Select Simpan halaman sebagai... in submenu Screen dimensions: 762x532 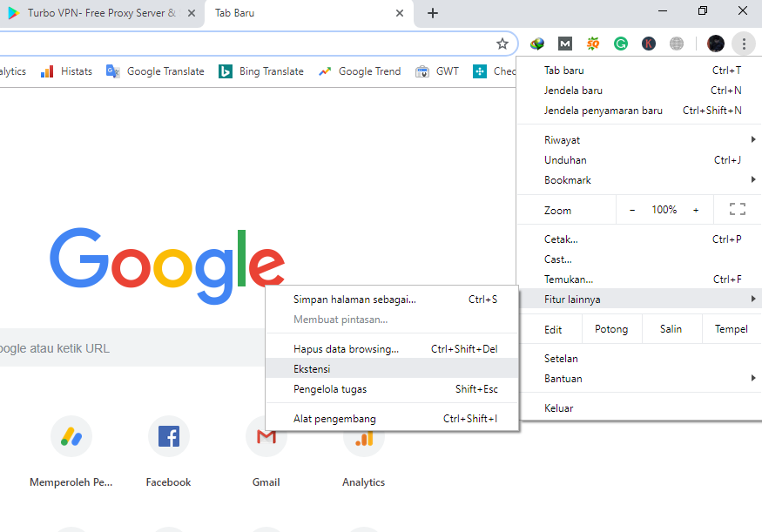point(392,300)
